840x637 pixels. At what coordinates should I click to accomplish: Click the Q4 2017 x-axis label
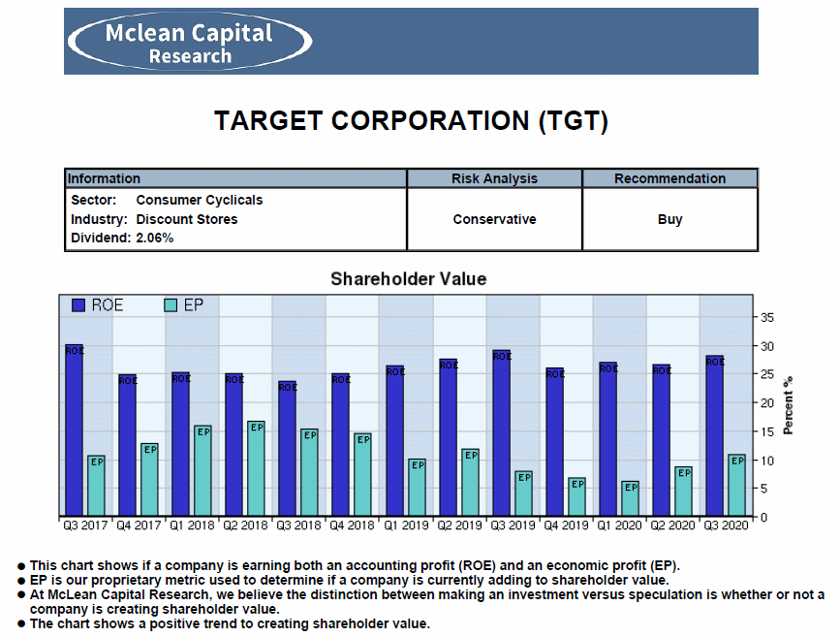click(139, 526)
